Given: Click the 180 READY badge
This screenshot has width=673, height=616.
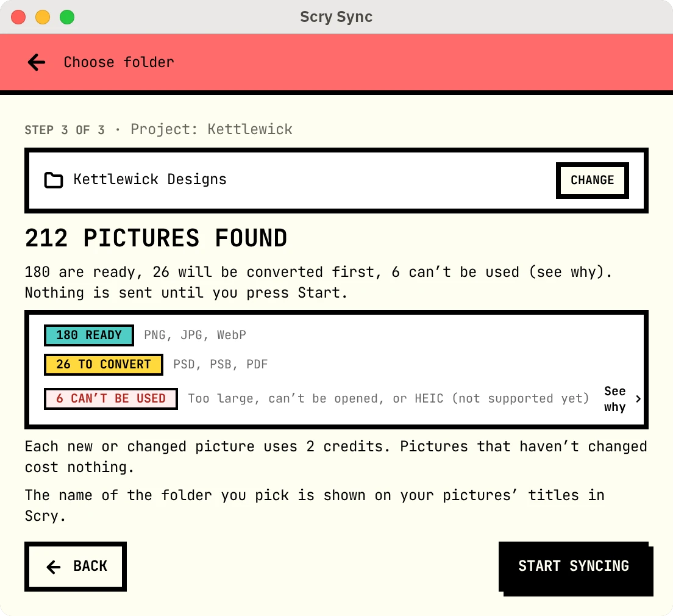Looking at the screenshot, I should [x=89, y=335].
